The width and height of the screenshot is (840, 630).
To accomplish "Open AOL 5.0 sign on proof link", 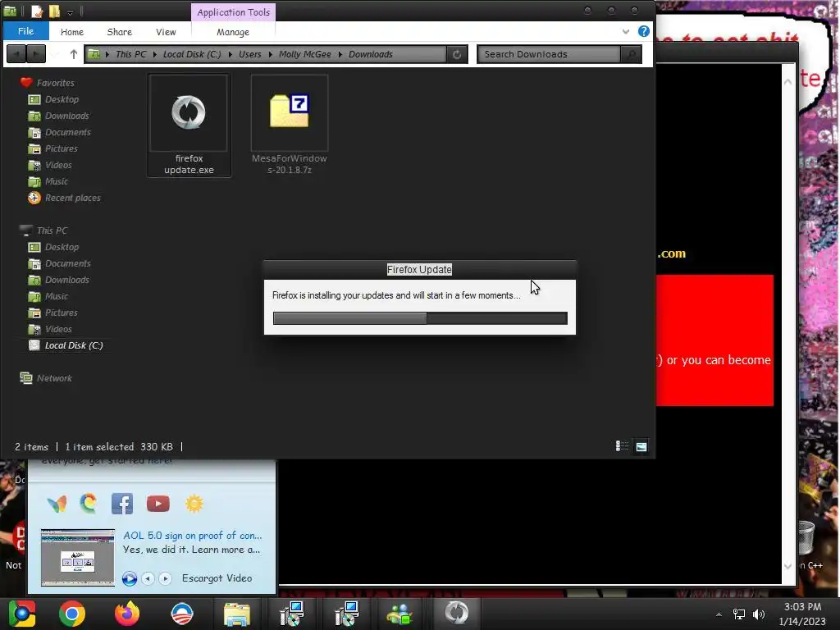I will pyautogui.click(x=192, y=535).
